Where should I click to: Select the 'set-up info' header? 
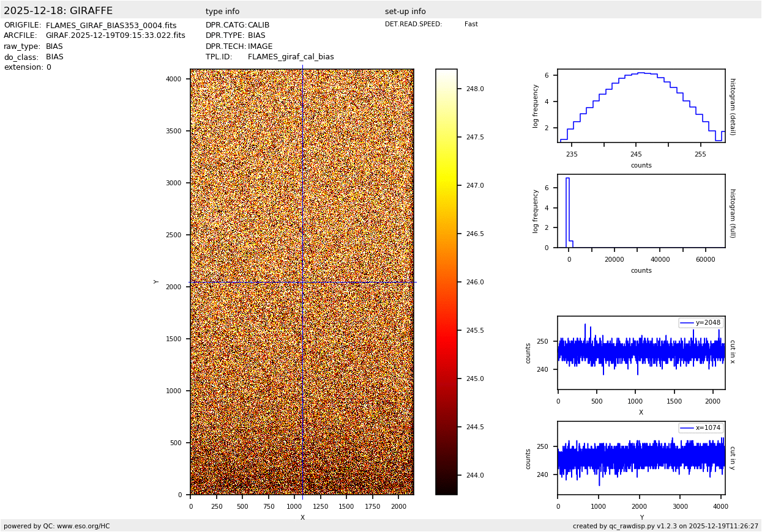coord(405,12)
